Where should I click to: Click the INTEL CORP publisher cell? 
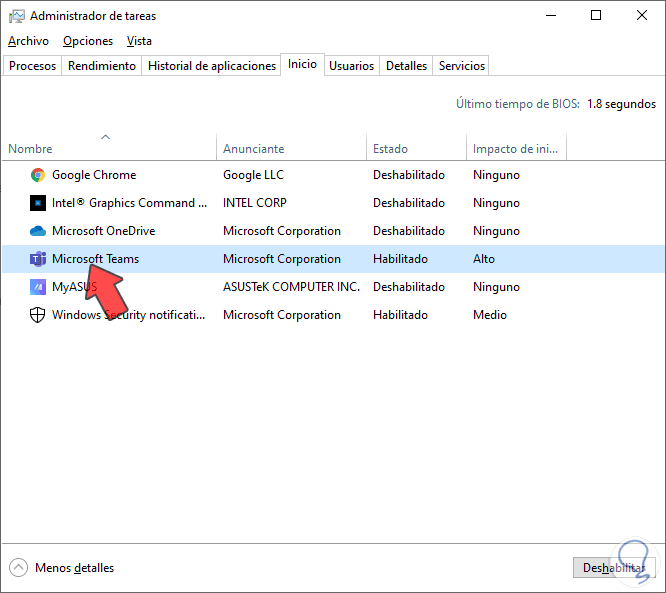[x=255, y=203]
